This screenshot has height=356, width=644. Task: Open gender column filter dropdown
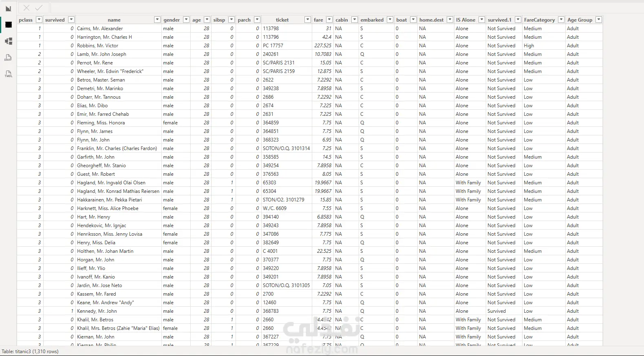coord(186,20)
